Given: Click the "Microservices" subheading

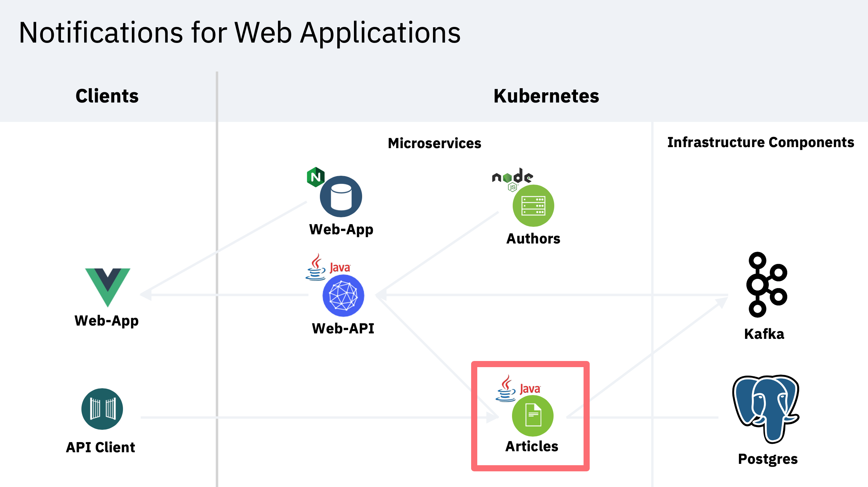Looking at the screenshot, I should 435,143.
